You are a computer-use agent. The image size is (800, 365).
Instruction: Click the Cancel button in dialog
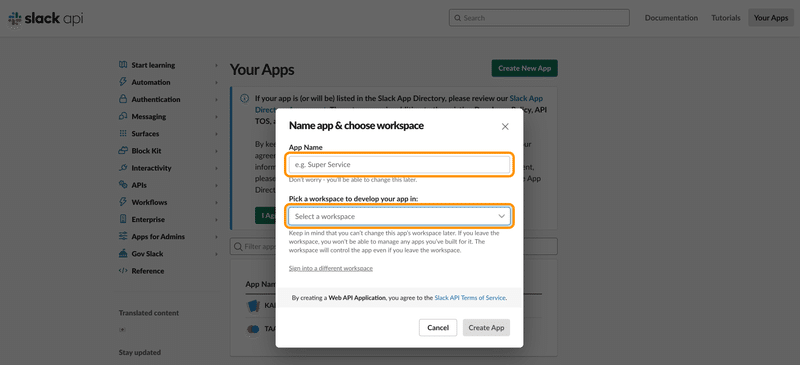tap(438, 328)
